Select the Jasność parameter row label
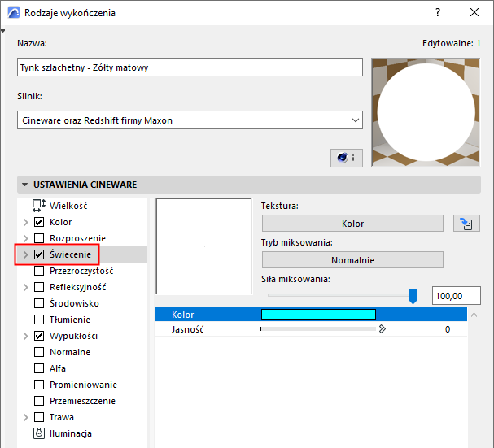494x448 pixels. coord(188,329)
